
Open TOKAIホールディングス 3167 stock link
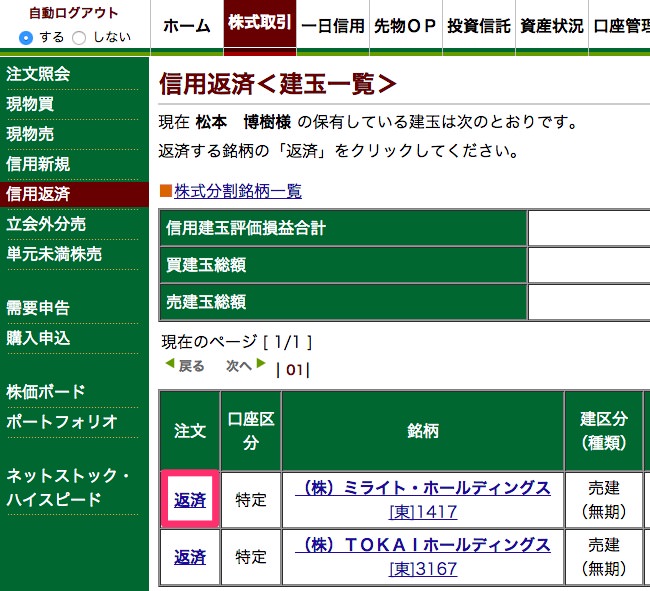tap(423, 557)
